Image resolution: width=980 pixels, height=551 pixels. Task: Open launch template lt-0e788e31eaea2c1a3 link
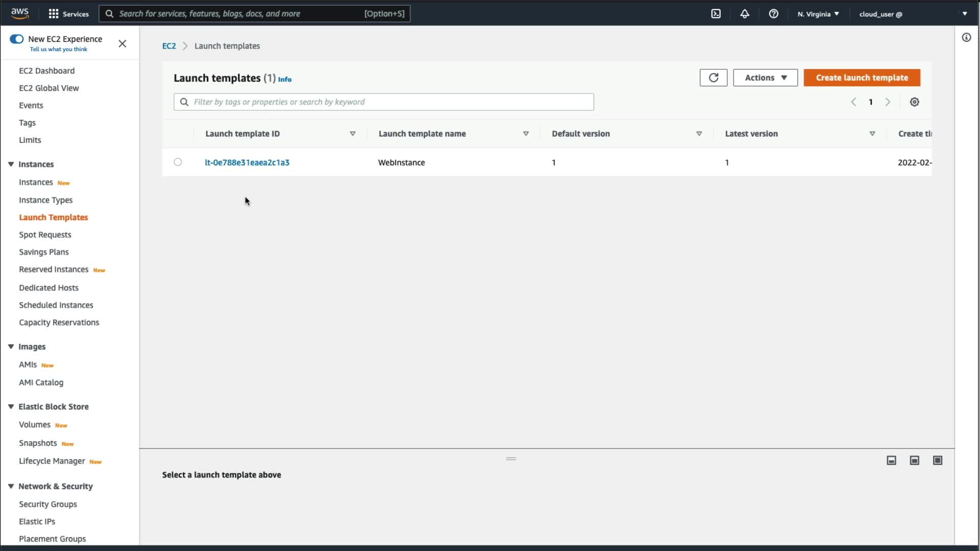tap(247, 162)
